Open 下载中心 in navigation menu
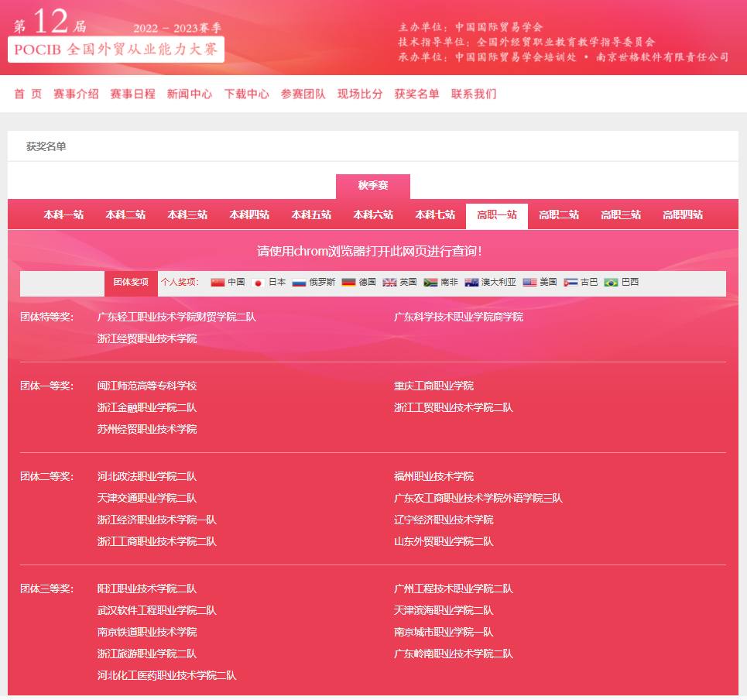Image resolution: width=747 pixels, height=700 pixels. coord(247,94)
